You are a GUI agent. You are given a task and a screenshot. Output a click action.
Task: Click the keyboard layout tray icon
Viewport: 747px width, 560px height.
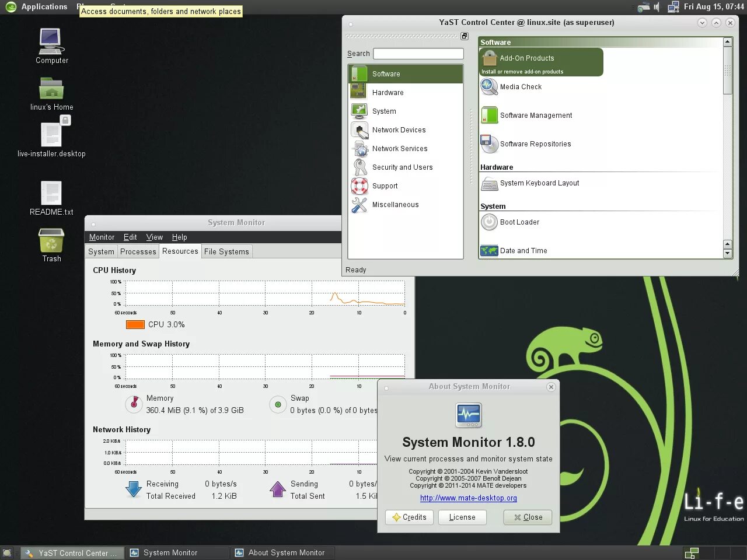click(x=643, y=7)
